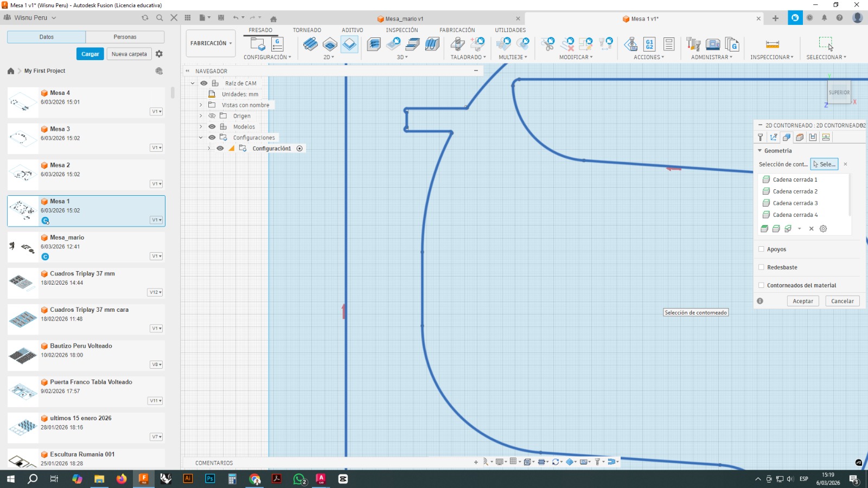The height and width of the screenshot is (488, 868).
Task: Click the 2D contour milling tool icon
Action: coord(349,44)
